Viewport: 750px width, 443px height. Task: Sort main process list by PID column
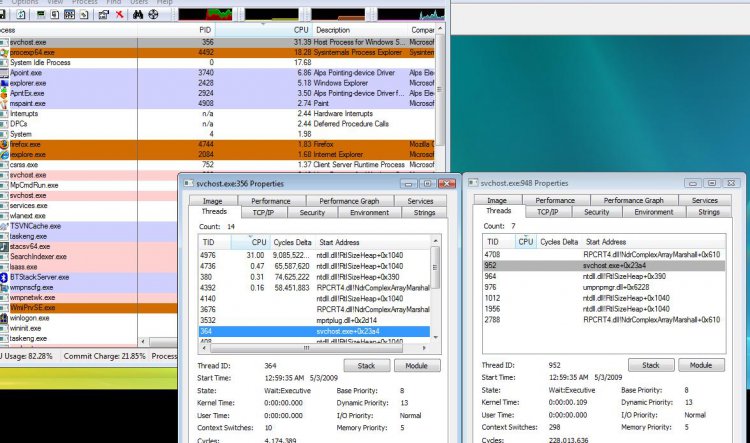coord(176,30)
